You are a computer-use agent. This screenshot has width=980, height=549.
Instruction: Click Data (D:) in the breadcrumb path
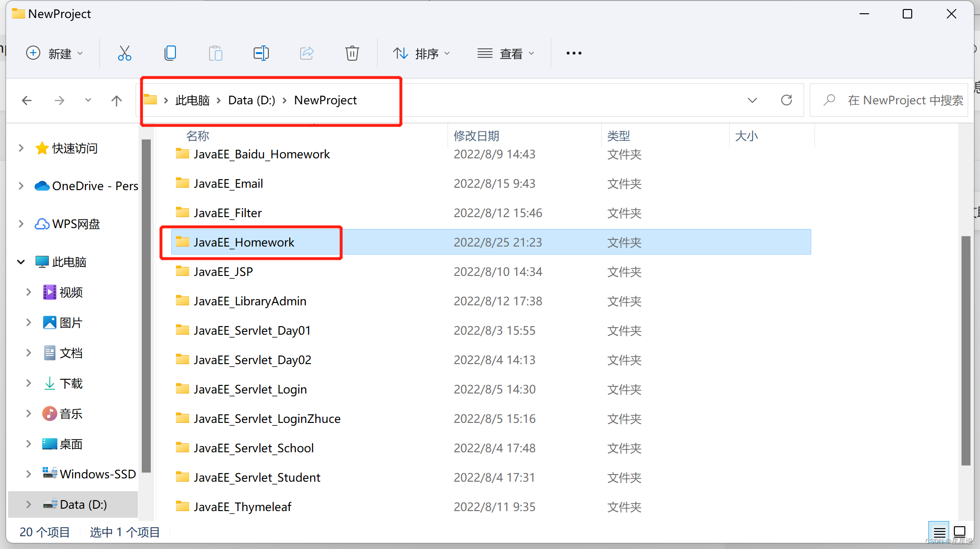[251, 100]
